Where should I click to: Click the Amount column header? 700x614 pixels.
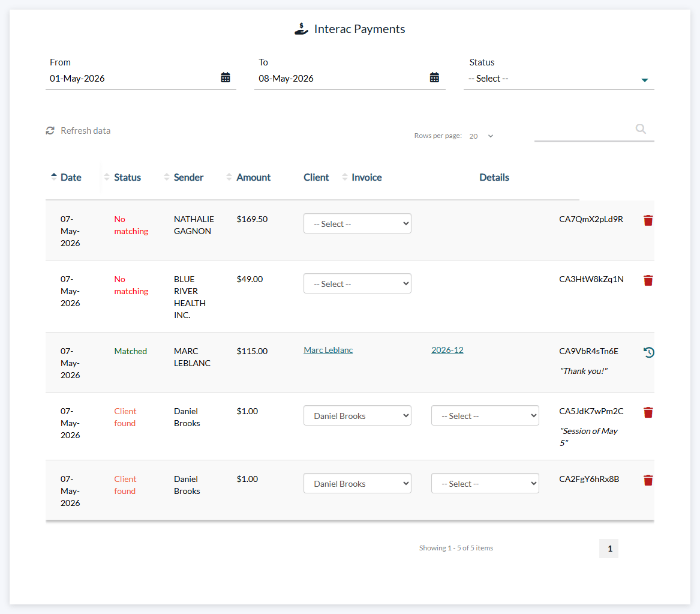click(x=254, y=177)
